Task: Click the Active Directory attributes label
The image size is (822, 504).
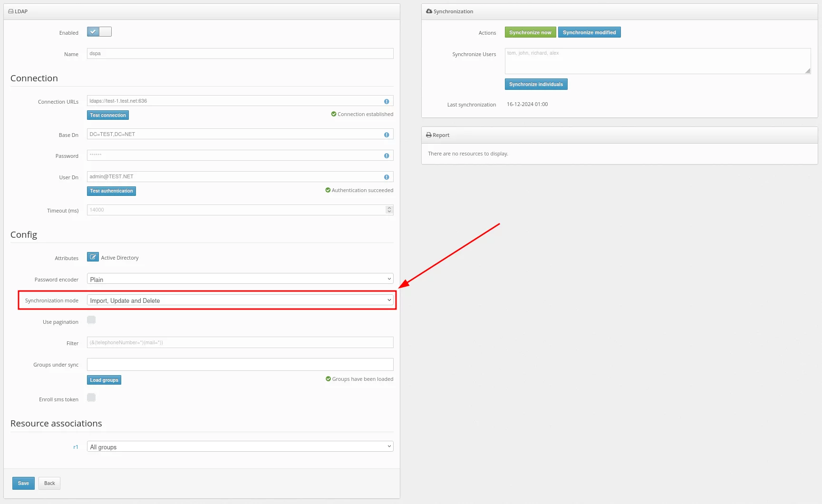Action: click(x=120, y=258)
